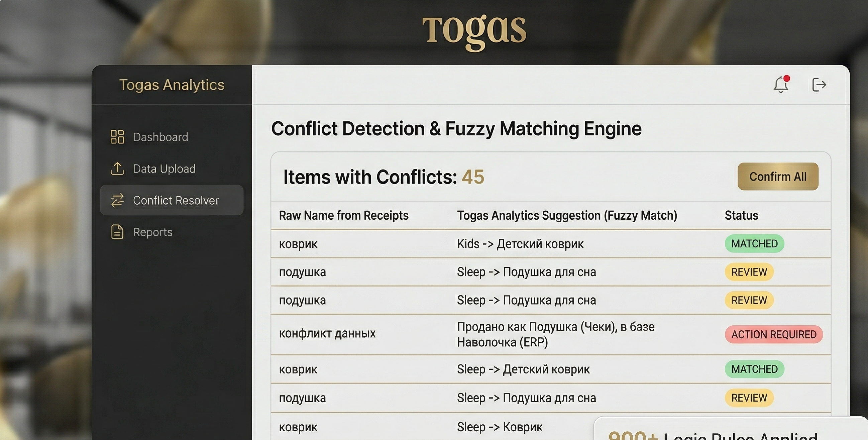Select the Data Upload arrow icon
Viewport: 868px width, 440px height.
[117, 169]
